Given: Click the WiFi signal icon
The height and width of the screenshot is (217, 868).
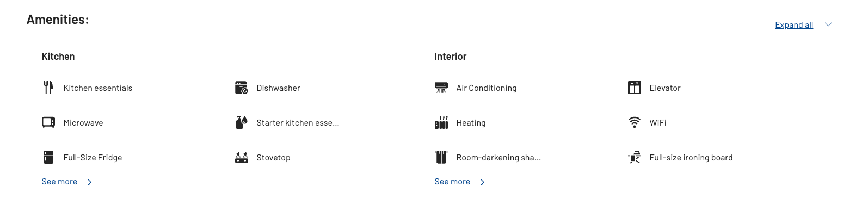Looking at the screenshot, I should click(x=635, y=122).
